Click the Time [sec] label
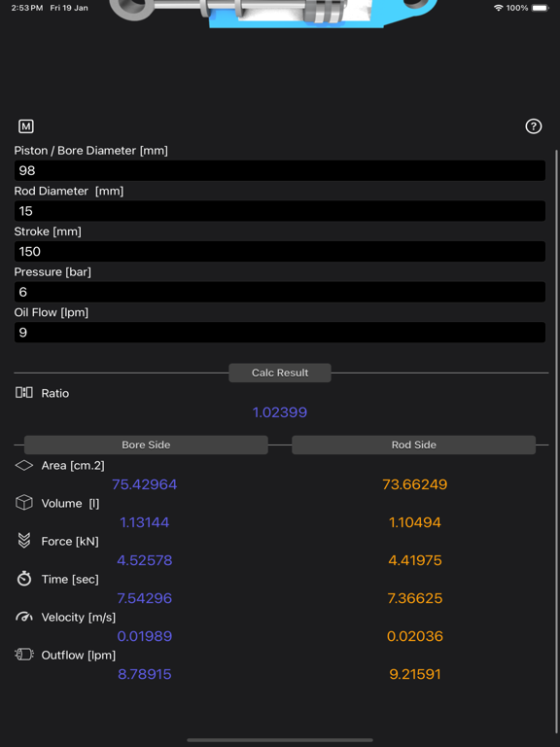Viewport: 560px width, 747px height. pos(70,580)
